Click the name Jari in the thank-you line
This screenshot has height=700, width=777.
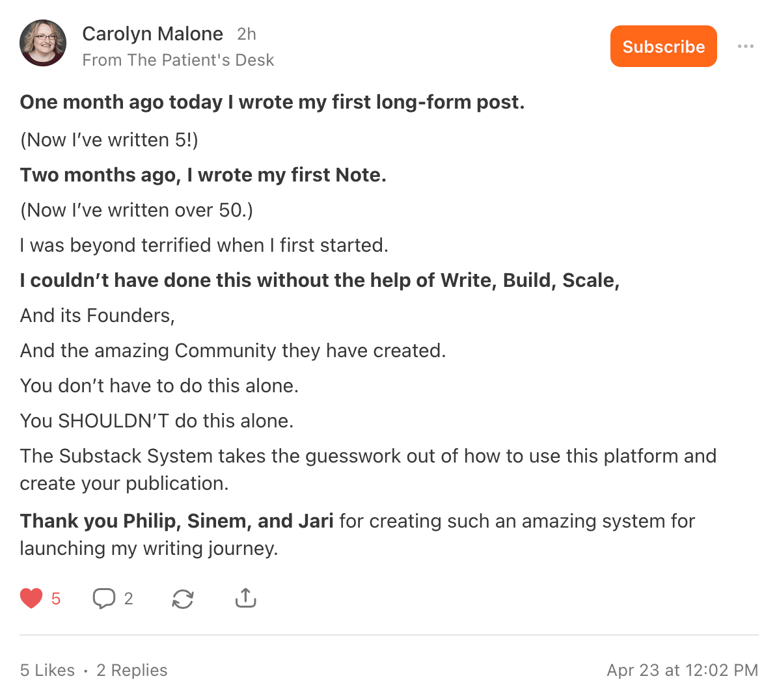pos(316,521)
